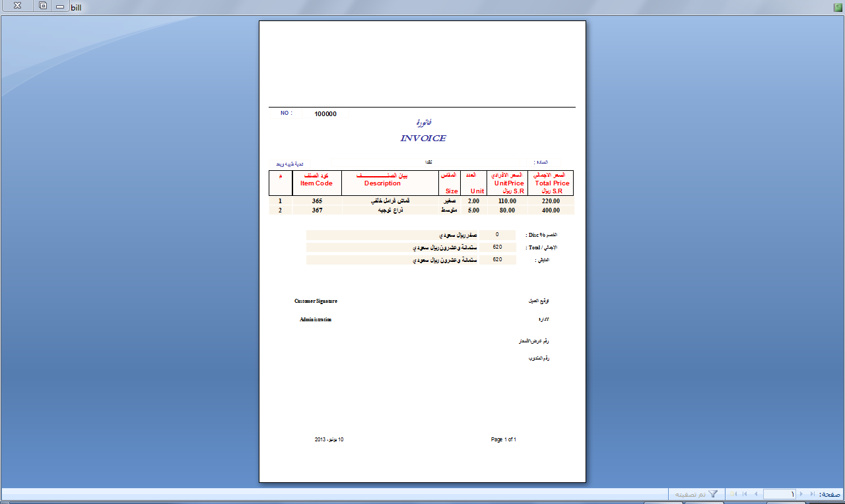Click the current page number box
The width and height of the screenshot is (845, 504).
(779, 494)
